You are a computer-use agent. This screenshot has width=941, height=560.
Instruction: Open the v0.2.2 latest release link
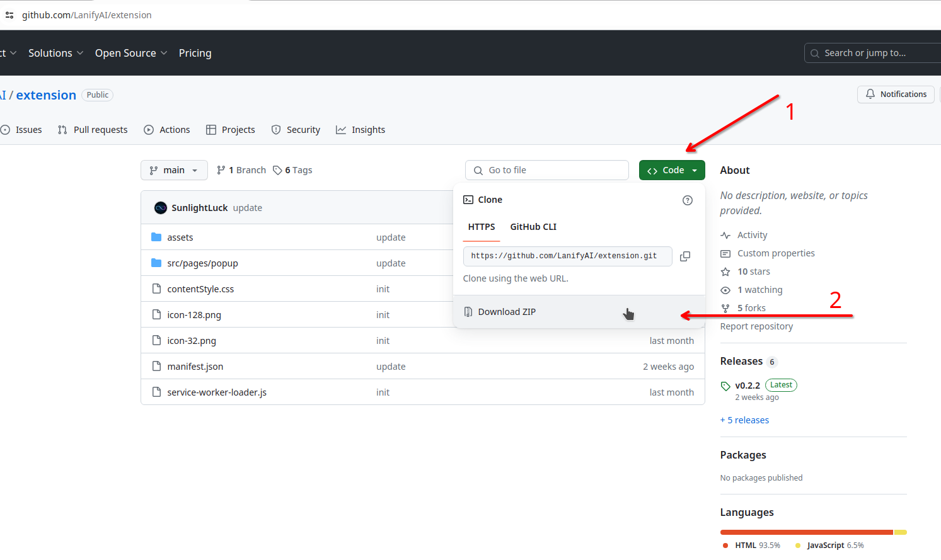coord(748,386)
